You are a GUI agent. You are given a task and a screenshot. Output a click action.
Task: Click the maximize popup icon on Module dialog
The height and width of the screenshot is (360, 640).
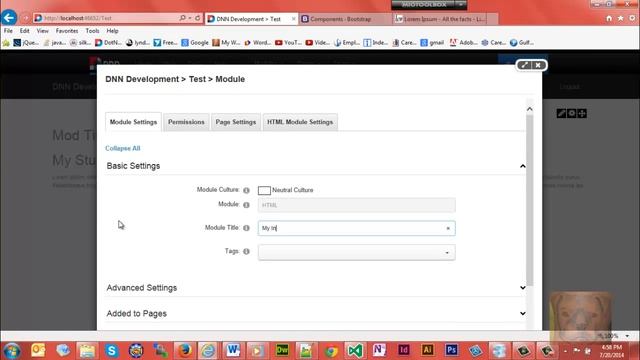524,65
